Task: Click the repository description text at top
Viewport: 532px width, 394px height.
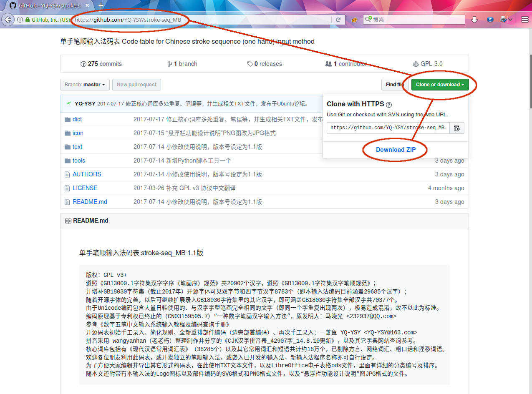Action: coord(187,41)
